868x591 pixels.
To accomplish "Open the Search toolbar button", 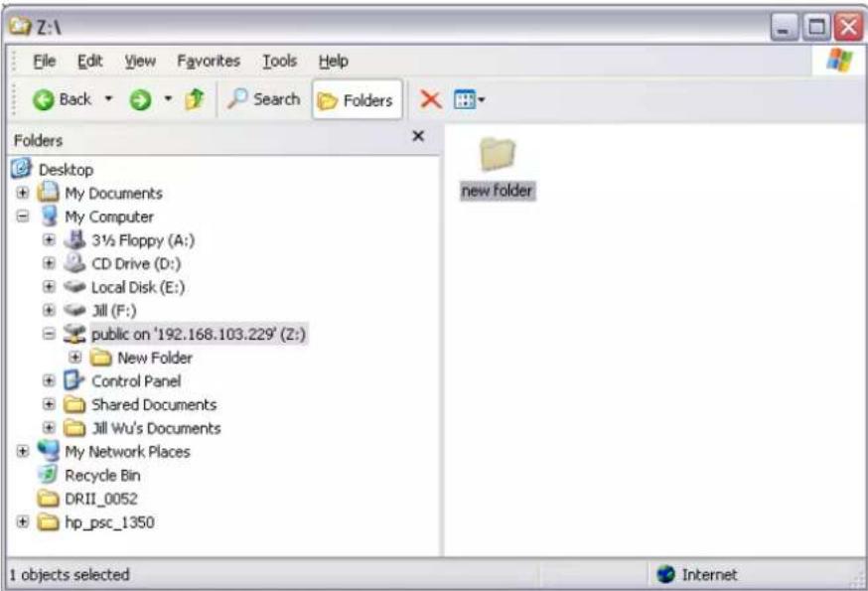I will click(263, 99).
